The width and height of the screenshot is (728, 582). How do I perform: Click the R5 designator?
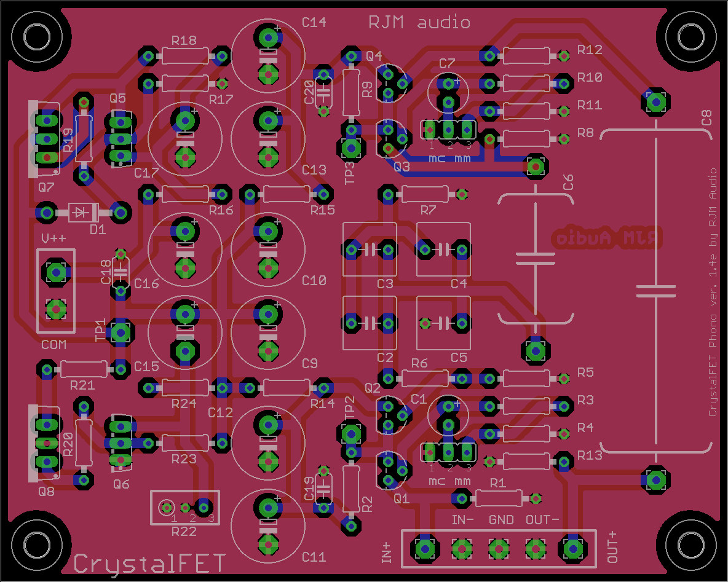pos(585,372)
